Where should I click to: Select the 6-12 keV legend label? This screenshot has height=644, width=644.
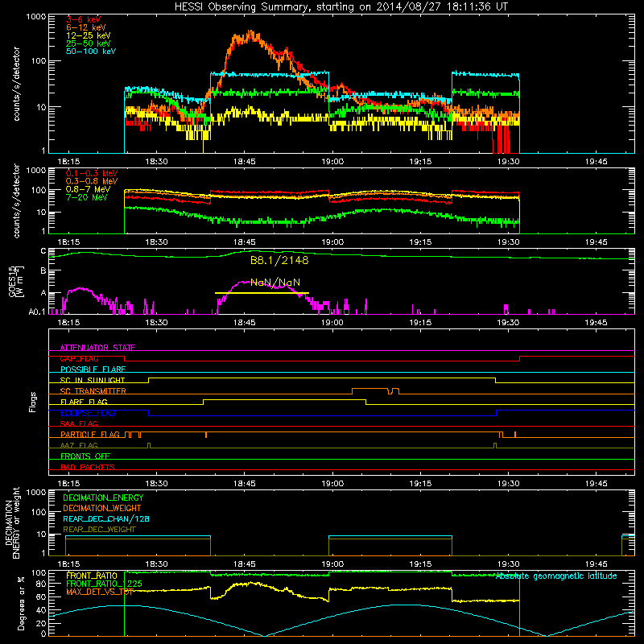86,27
